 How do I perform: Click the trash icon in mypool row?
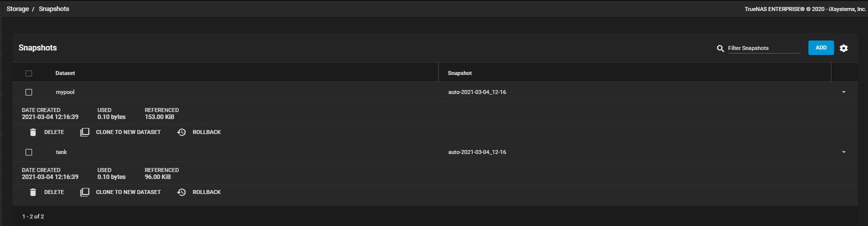coord(33,132)
